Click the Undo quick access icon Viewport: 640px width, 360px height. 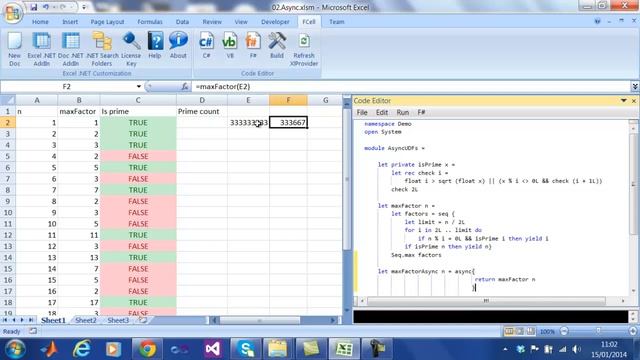click(46, 7)
